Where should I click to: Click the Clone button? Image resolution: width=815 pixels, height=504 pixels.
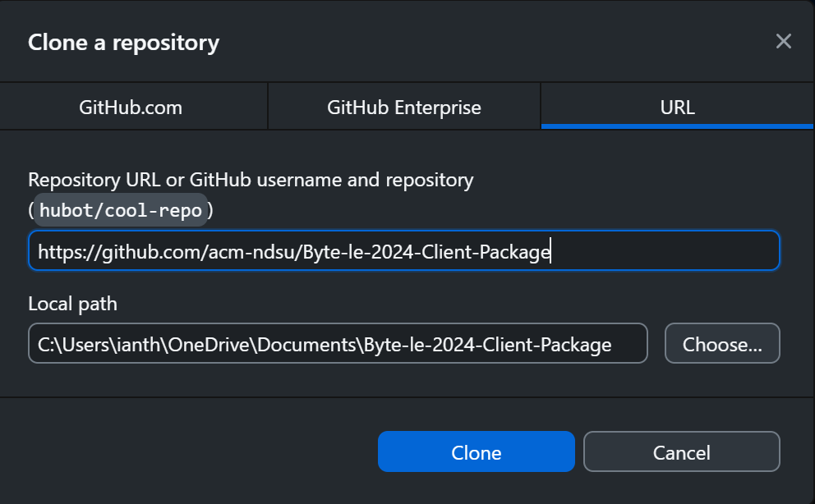click(x=476, y=452)
